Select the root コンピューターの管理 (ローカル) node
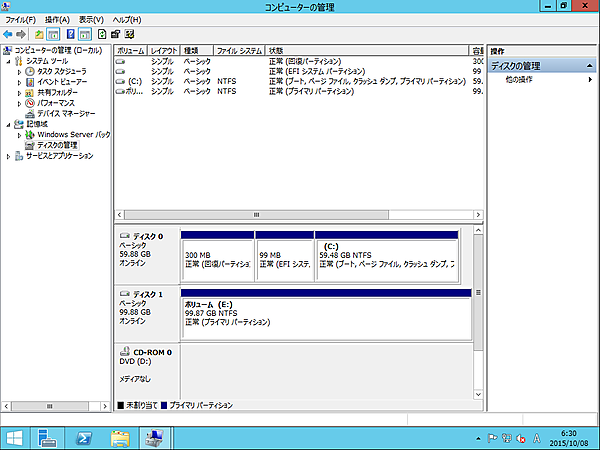 pos(58,51)
